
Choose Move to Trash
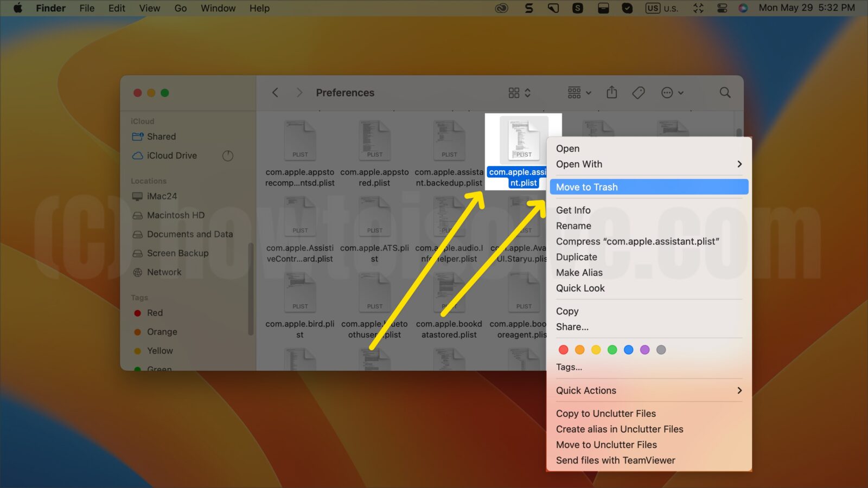click(649, 187)
